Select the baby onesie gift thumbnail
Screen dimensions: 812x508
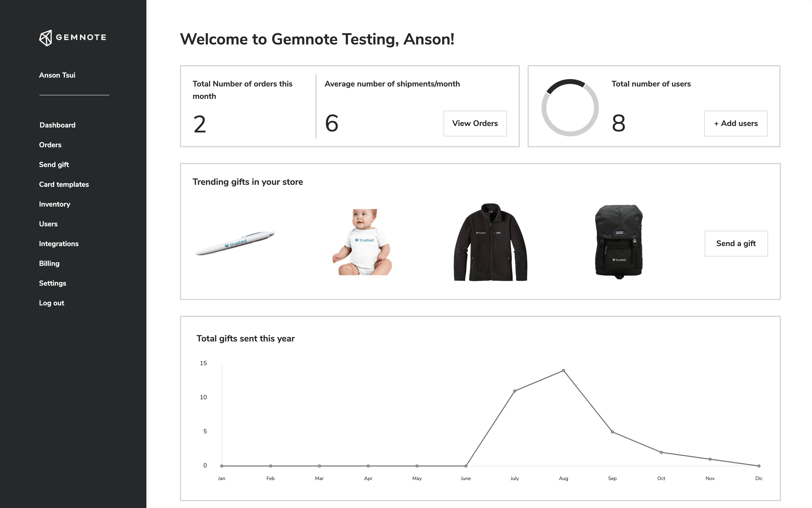(362, 242)
